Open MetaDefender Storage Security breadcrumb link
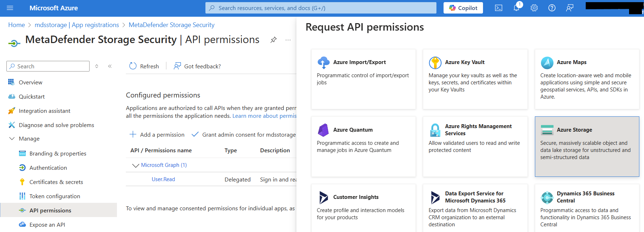 tap(172, 25)
